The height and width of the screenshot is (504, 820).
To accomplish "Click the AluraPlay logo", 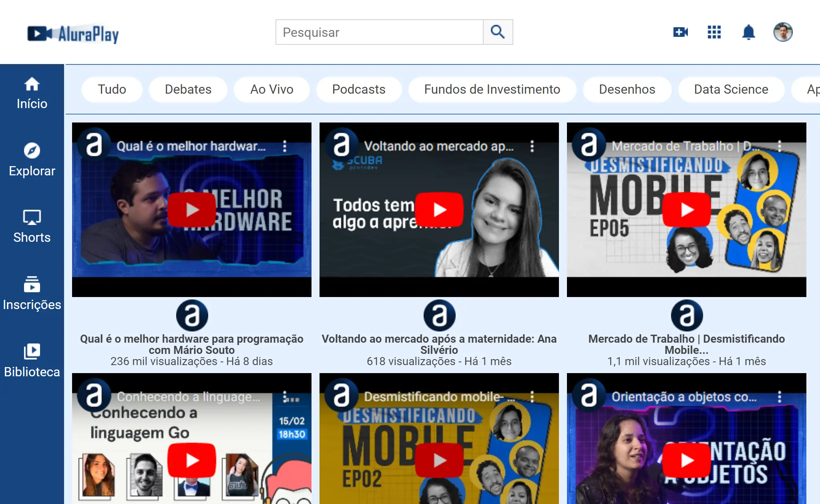I will coord(73,34).
